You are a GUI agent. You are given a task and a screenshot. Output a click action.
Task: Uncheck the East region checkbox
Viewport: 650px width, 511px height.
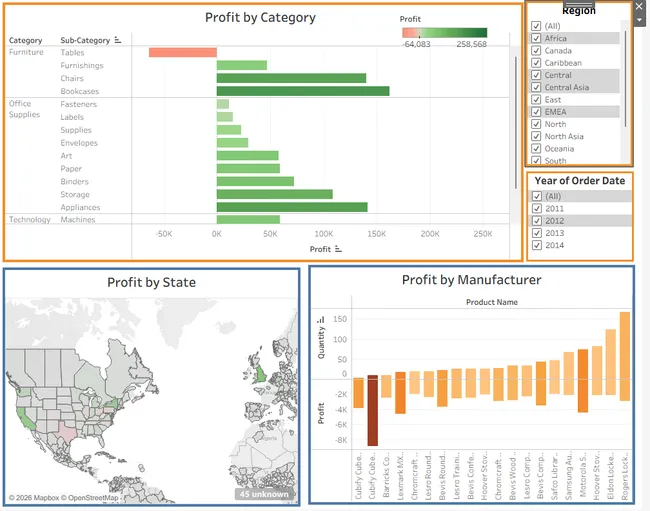[536, 99]
